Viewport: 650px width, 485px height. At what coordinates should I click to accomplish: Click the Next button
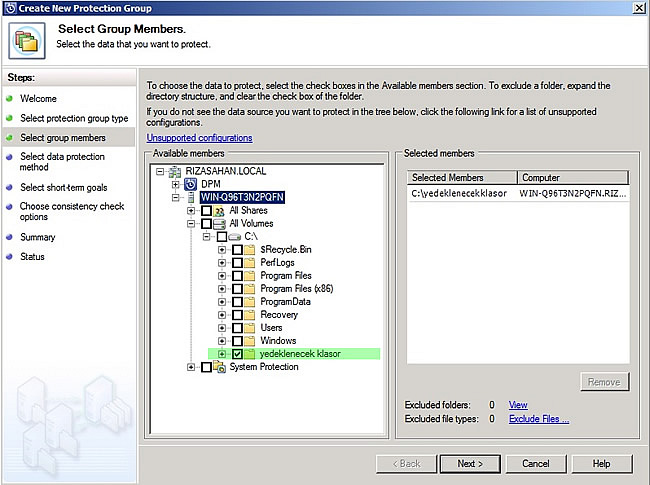click(470, 463)
